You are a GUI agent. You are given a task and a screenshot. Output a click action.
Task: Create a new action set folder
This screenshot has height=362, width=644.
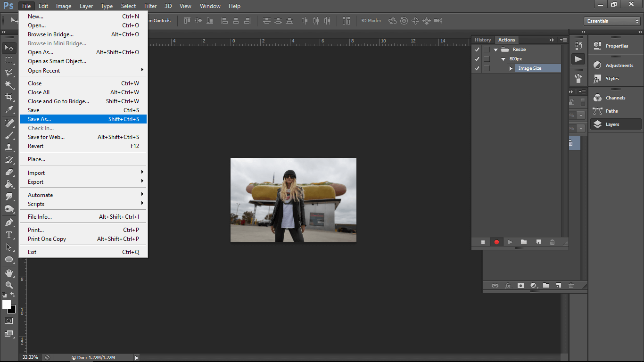pyautogui.click(x=524, y=242)
